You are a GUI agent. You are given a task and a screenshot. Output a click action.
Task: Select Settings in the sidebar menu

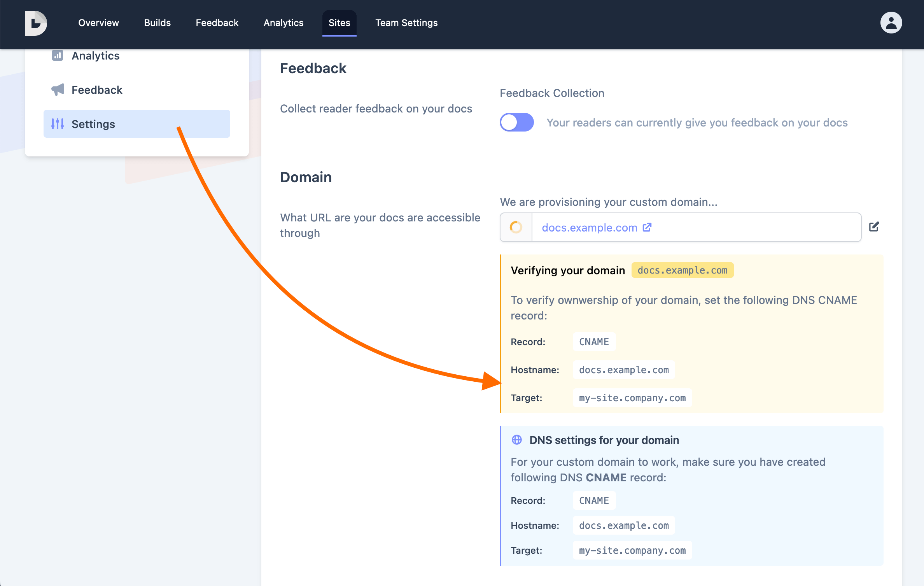[93, 124]
